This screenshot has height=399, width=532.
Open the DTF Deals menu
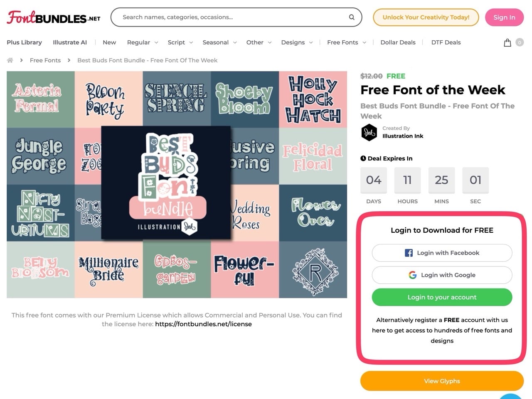click(446, 42)
